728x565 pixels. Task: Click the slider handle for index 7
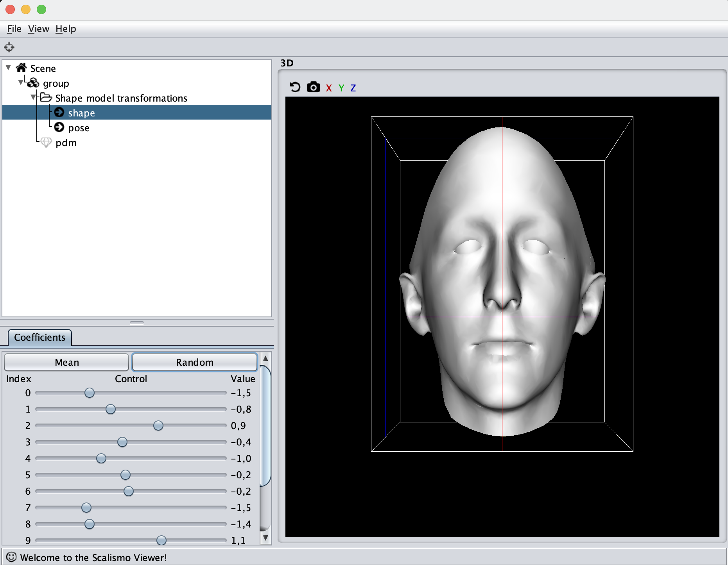coord(86,508)
